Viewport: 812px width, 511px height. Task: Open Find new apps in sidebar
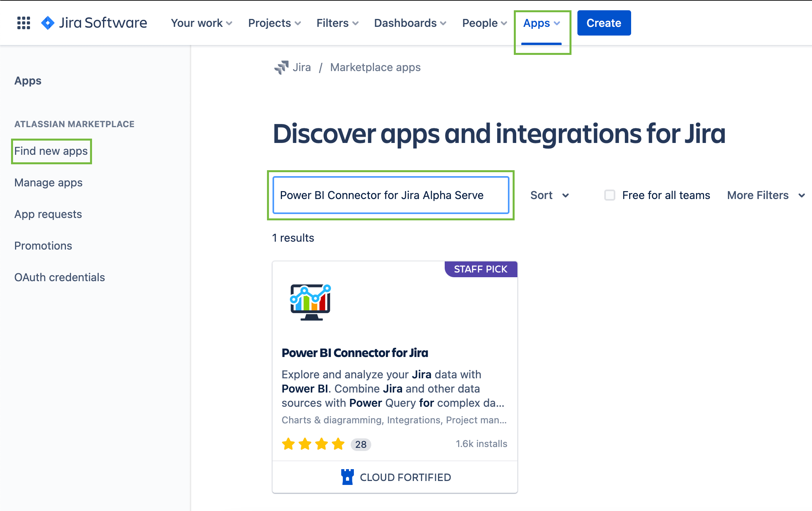[51, 151]
